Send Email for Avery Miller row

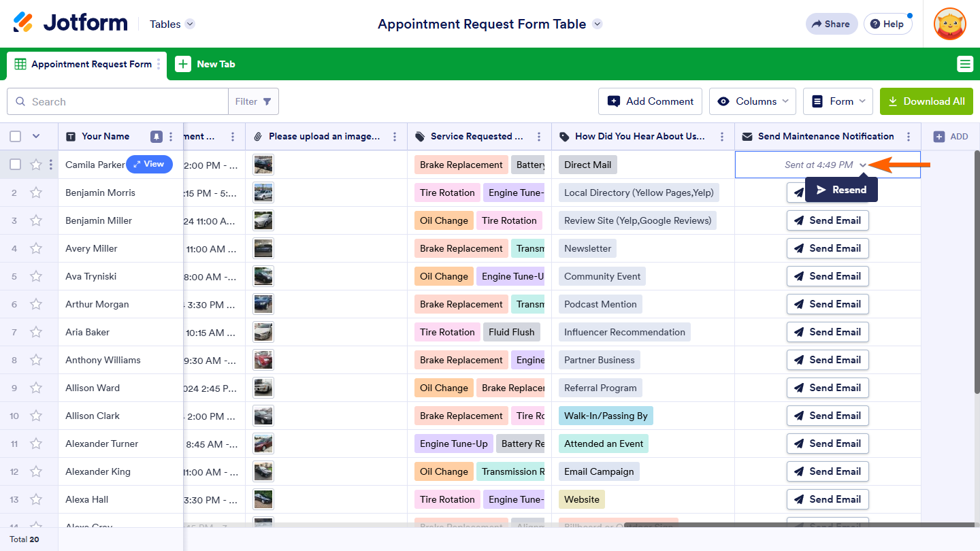[828, 248]
